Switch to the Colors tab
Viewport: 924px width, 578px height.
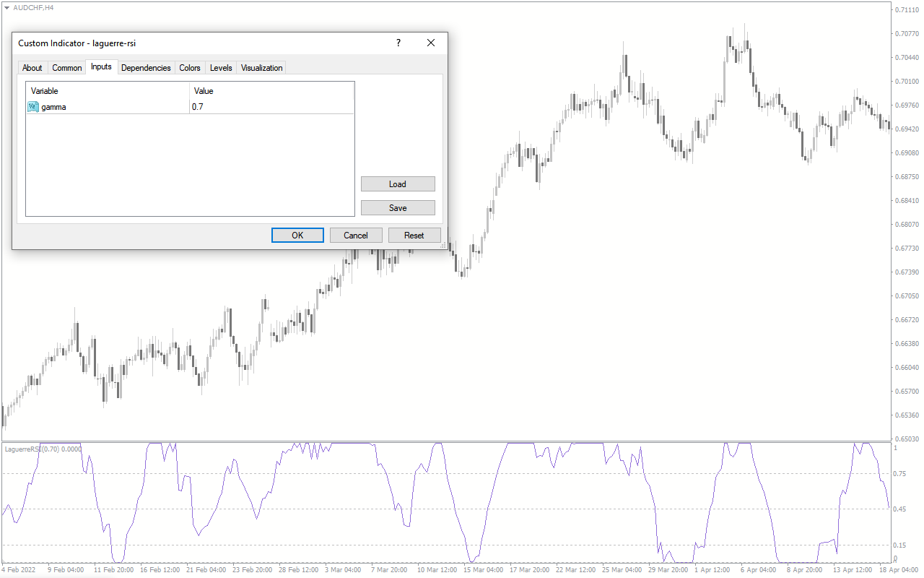click(190, 68)
